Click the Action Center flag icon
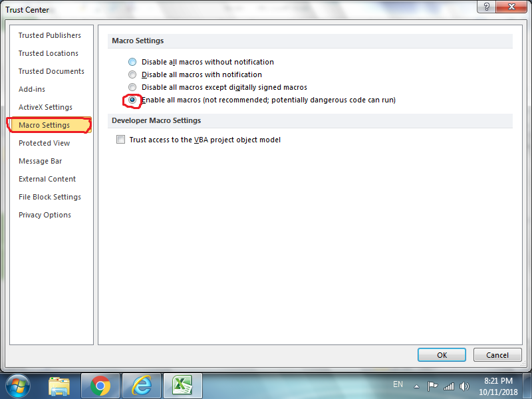The height and width of the screenshot is (399, 532). [432, 386]
